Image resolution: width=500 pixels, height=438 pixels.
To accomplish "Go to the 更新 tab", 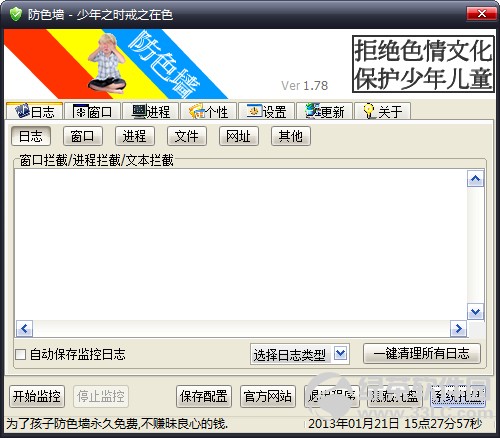I will point(324,111).
